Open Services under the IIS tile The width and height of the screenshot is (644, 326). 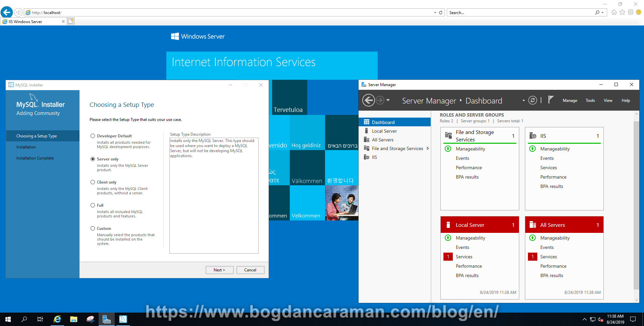click(x=548, y=168)
